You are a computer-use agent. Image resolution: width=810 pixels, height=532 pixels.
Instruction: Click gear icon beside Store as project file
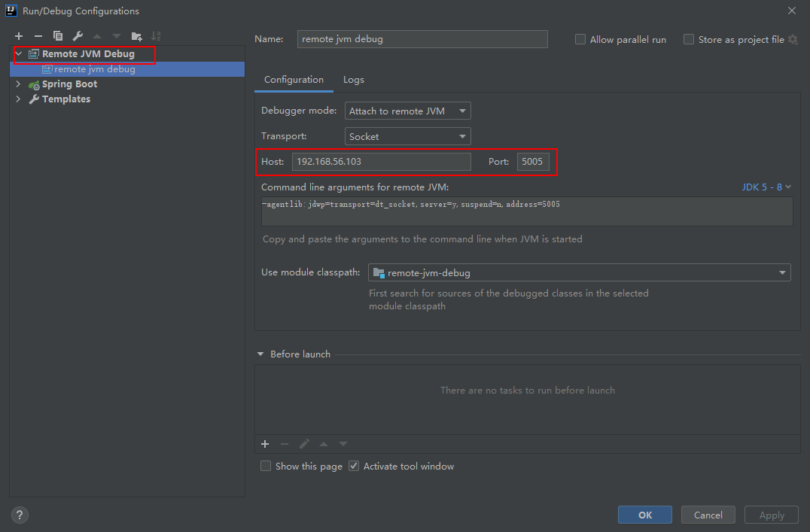click(793, 39)
